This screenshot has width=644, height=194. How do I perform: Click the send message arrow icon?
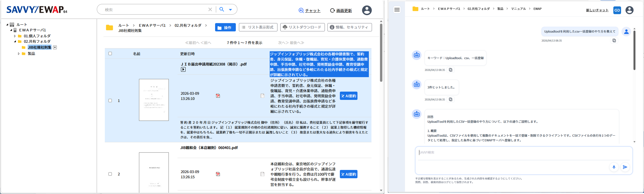[x=625, y=167]
